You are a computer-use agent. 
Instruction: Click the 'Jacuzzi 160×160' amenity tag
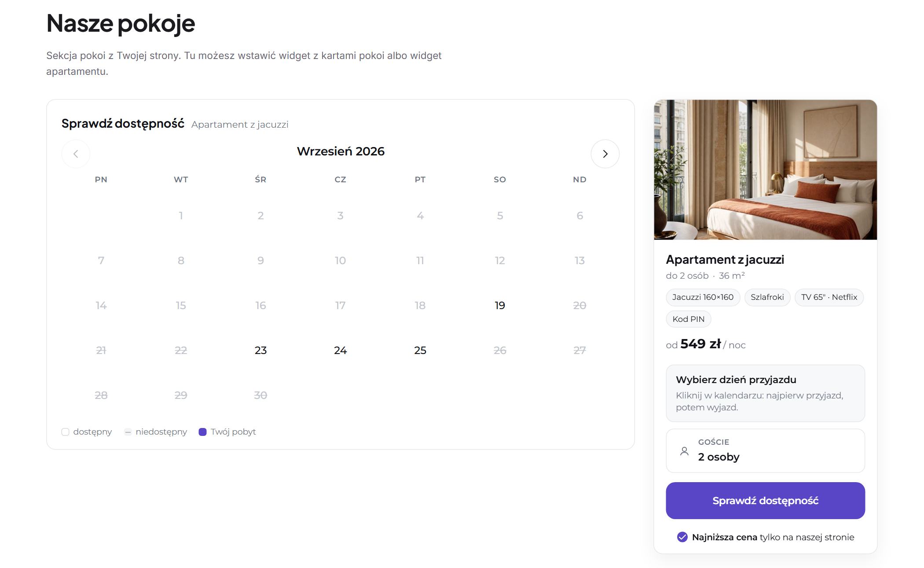pyautogui.click(x=703, y=297)
